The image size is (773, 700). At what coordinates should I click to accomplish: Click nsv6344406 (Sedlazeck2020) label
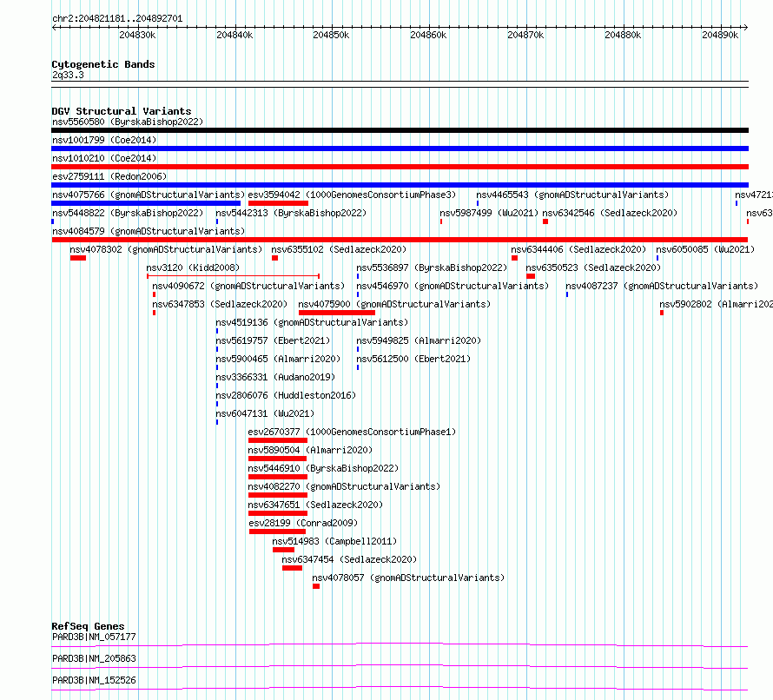pos(578,249)
